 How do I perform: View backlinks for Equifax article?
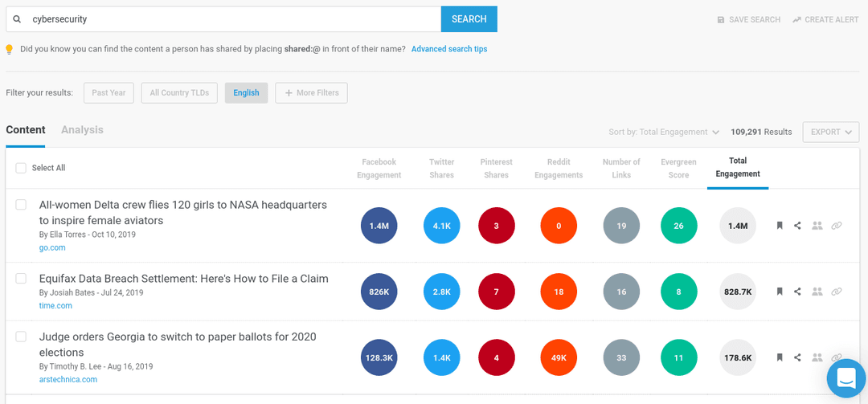(x=837, y=291)
